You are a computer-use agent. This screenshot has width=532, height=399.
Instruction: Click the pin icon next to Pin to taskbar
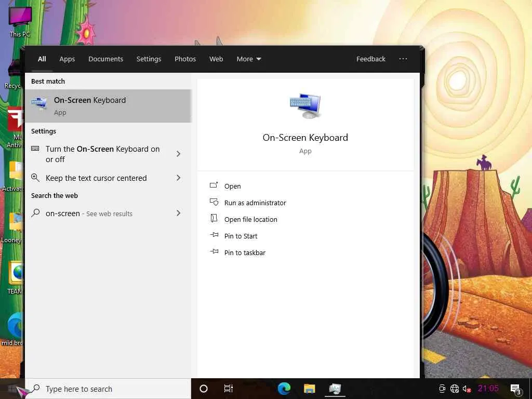coord(214,251)
